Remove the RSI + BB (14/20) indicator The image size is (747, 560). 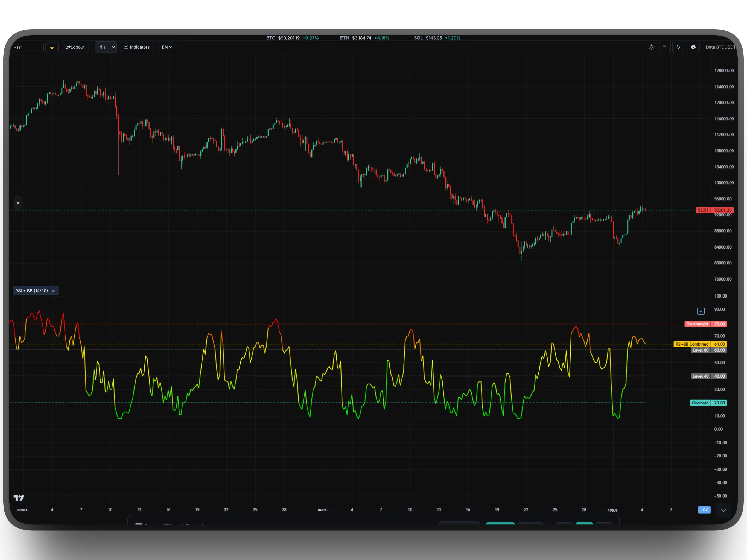54,290
